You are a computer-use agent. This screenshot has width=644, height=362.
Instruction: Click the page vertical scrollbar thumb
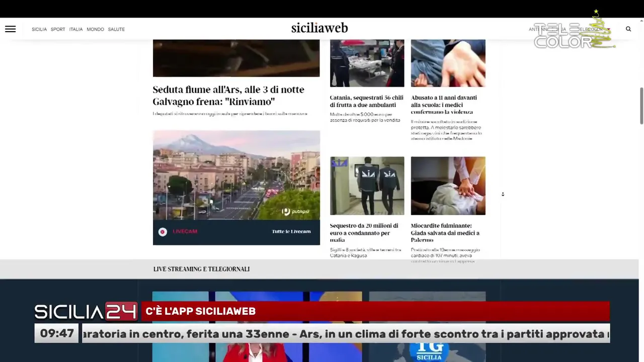[641, 106]
